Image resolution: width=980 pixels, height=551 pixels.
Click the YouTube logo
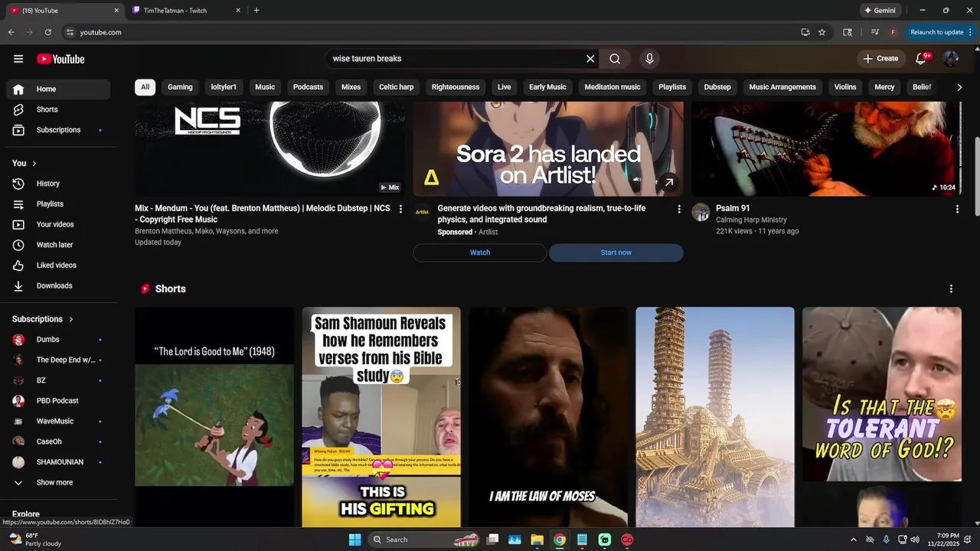click(60, 59)
